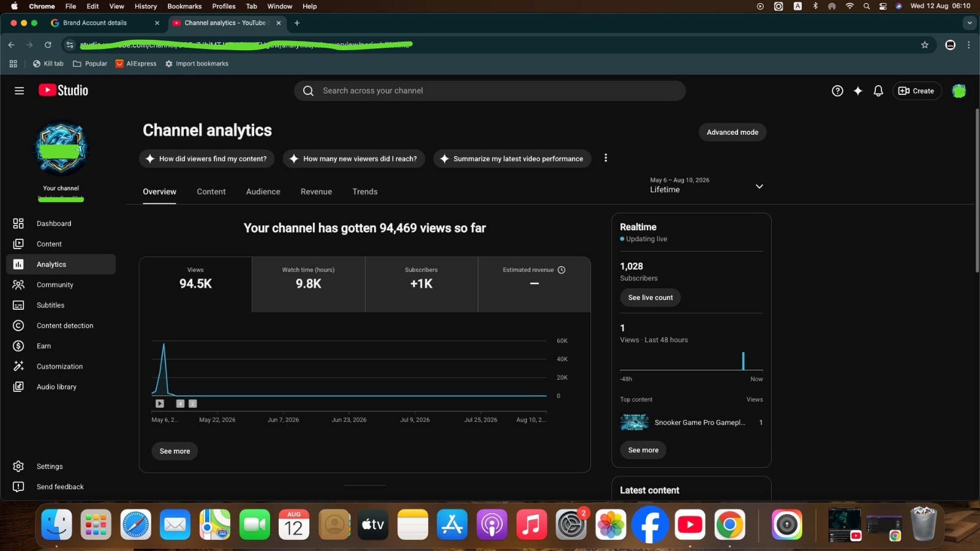The height and width of the screenshot is (551, 980).
Task: Click the Search across your channel field
Action: point(490,91)
